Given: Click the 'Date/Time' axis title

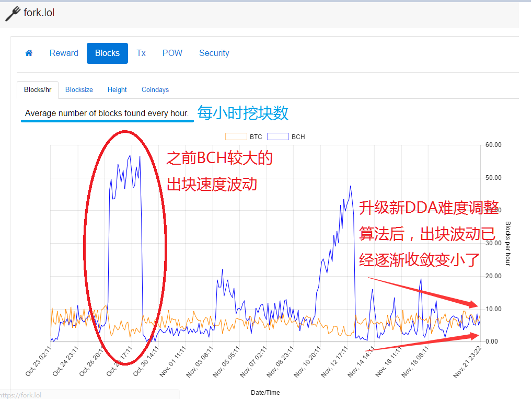Looking at the screenshot, I should pos(265,393).
